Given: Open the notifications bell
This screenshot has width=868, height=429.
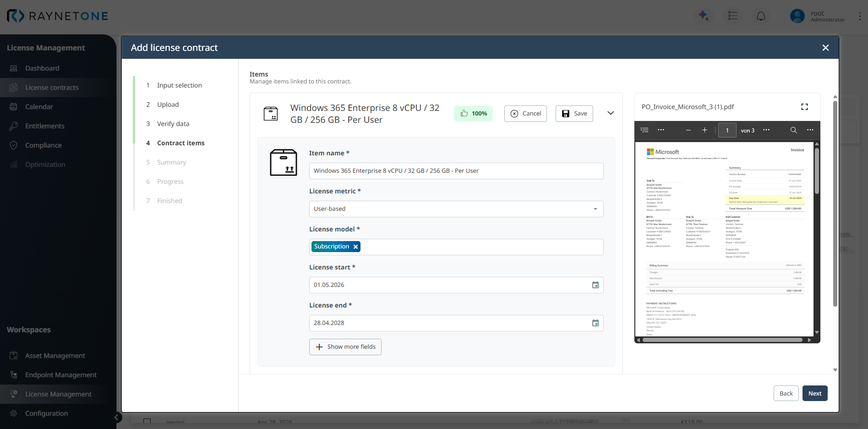Looking at the screenshot, I should click(x=761, y=16).
